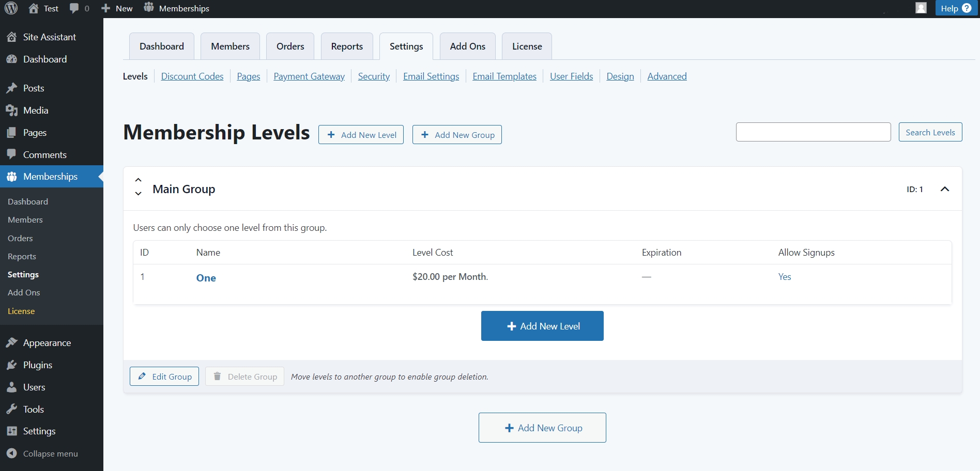Click the Edit Group button
Image resolution: width=980 pixels, height=471 pixels.
164,376
